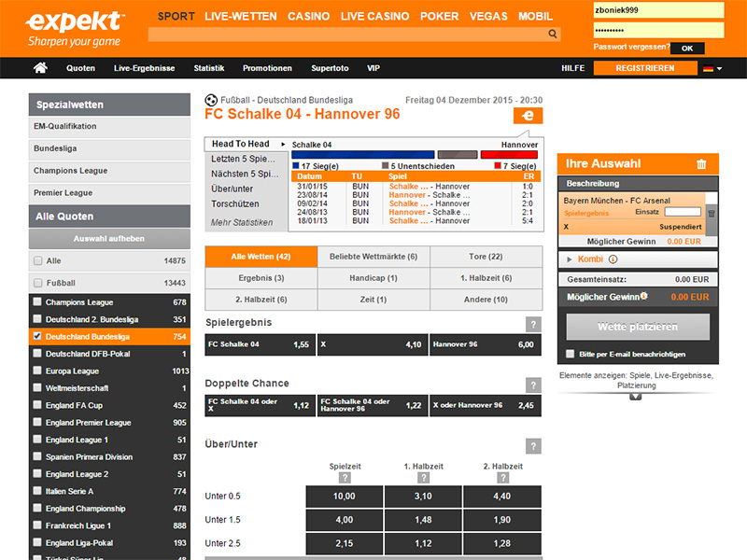Show help for Über/Unter market
Image resolution: width=747 pixels, height=560 pixels.
pos(533,446)
